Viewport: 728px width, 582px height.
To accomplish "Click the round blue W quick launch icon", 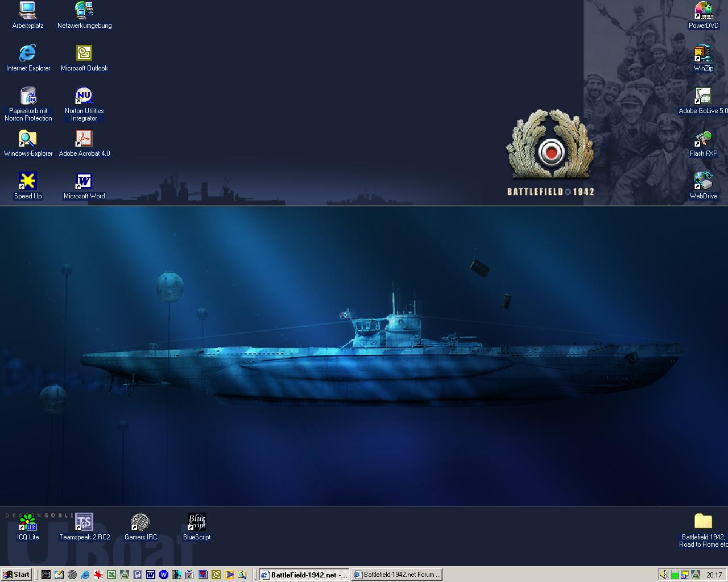I will pyautogui.click(x=164, y=575).
